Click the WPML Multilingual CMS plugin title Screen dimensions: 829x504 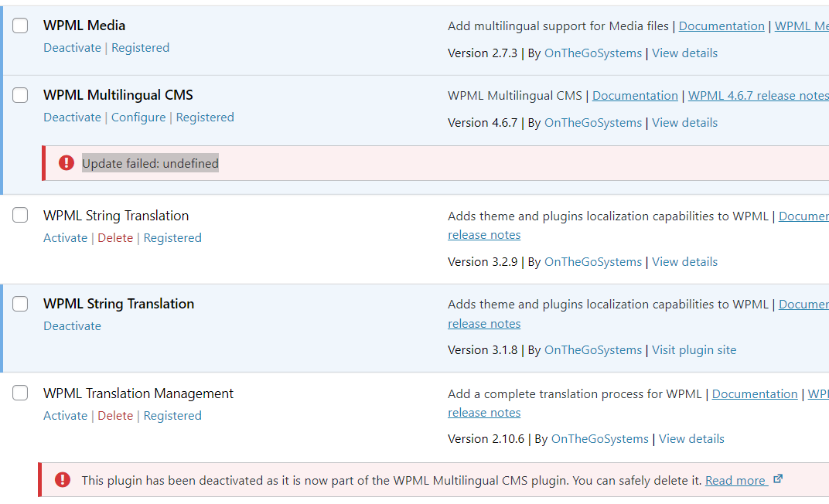[x=118, y=95]
